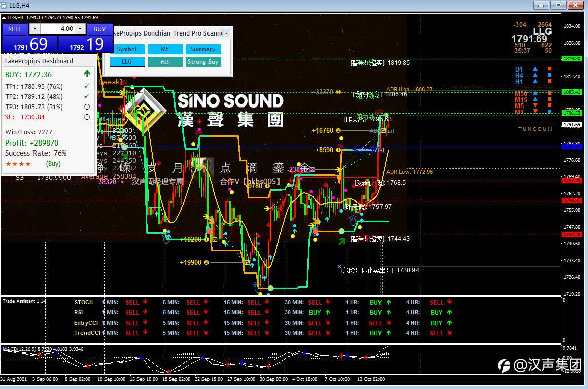Screen dimensions: 588x389
Task: Click the STOCH 1 HR BUY up arrow
Action: coord(389,302)
